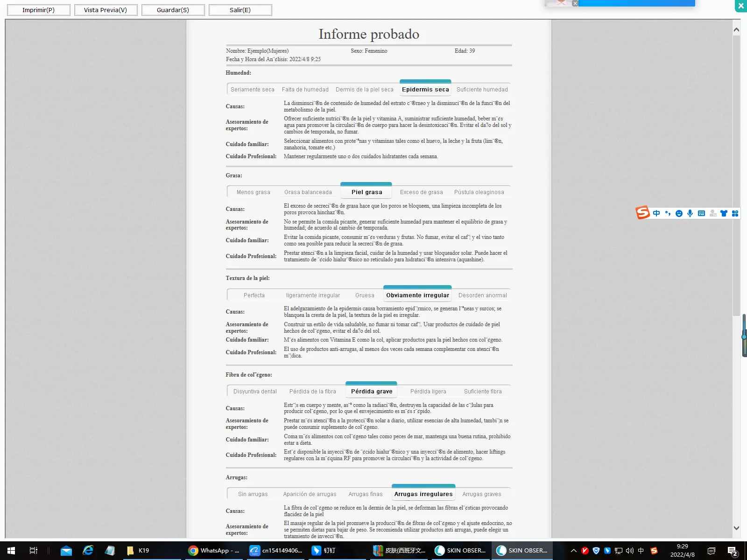Viewport: 747px width, 560px height.
Task: Select the Sogou emoji picker icon
Action: pos(678,213)
